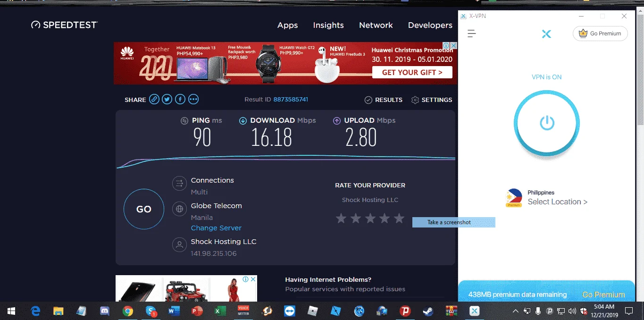Click the X-VPN logo at the top
The image size is (644, 320).
546,34
